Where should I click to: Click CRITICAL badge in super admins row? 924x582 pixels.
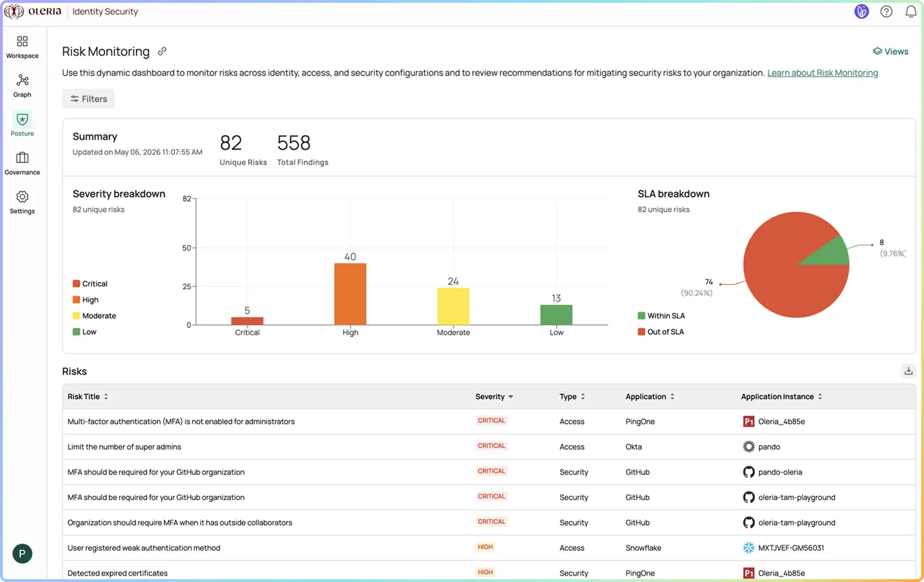[x=492, y=446]
